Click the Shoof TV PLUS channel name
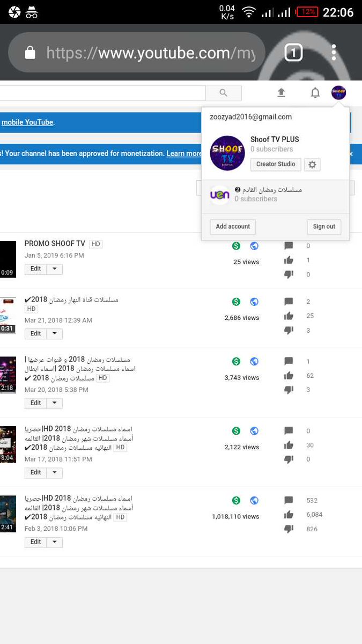The height and width of the screenshot is (644, 362). point(275,140)
